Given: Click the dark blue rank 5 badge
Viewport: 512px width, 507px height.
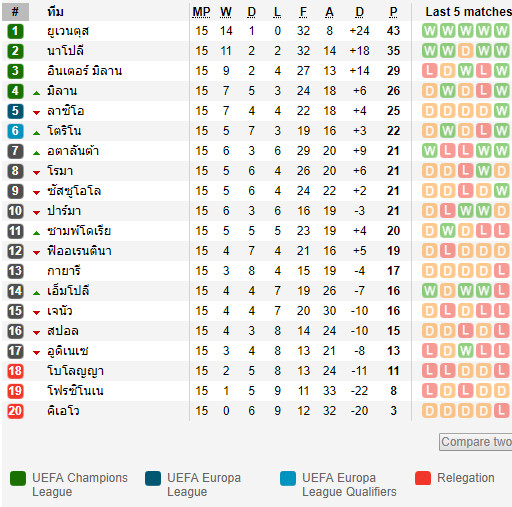Looking at the screenshot, I should coord(15,111).
